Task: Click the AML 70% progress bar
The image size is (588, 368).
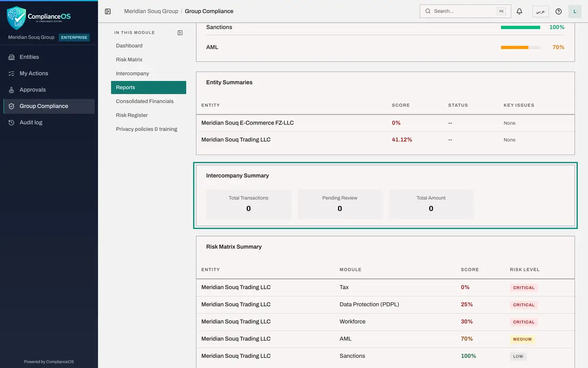Action: (520, 47)
